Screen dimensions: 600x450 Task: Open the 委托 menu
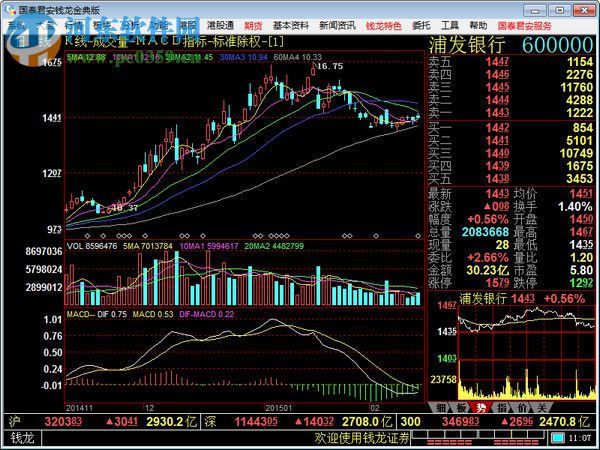coord(421,26)
